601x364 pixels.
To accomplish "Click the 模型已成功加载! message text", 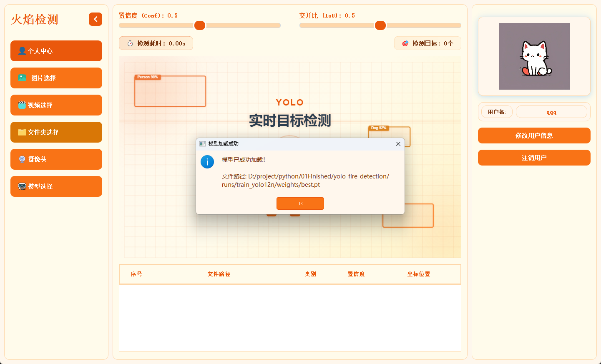I will (244, 160).
